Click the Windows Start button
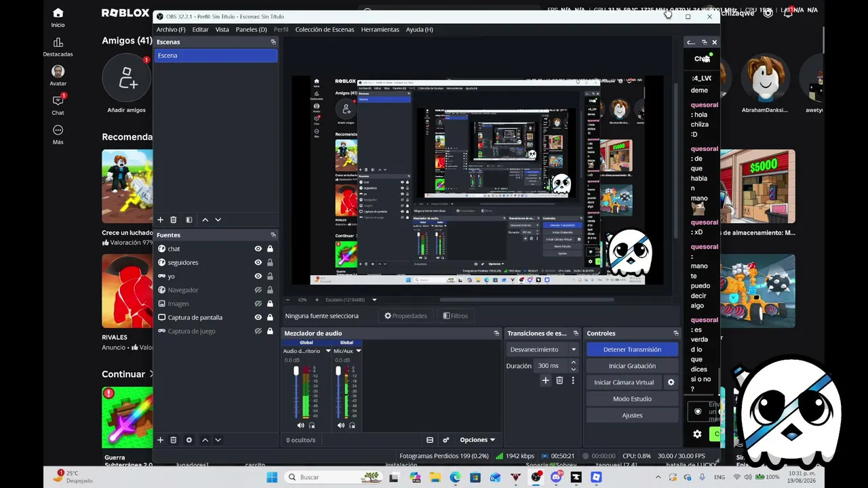 [272, 477]
